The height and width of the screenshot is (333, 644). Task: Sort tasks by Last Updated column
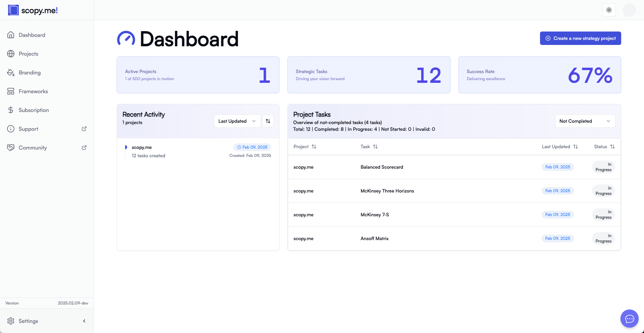coord(575,147)
